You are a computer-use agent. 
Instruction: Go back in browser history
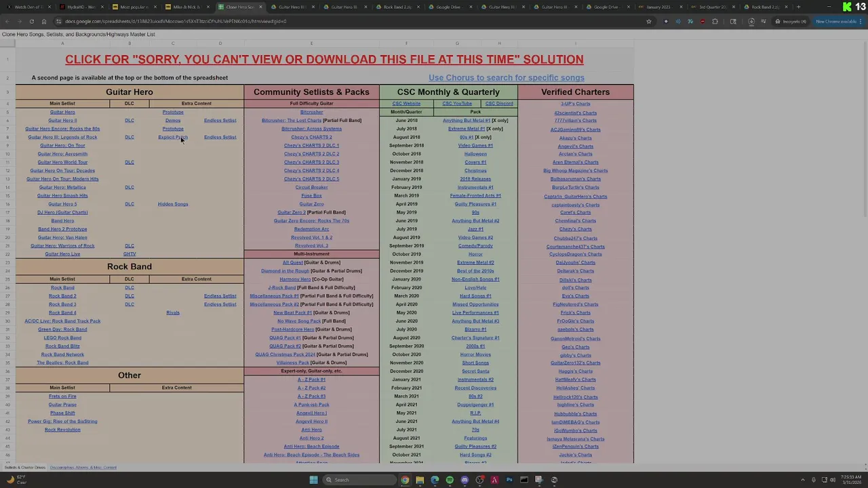click(7, 21)
